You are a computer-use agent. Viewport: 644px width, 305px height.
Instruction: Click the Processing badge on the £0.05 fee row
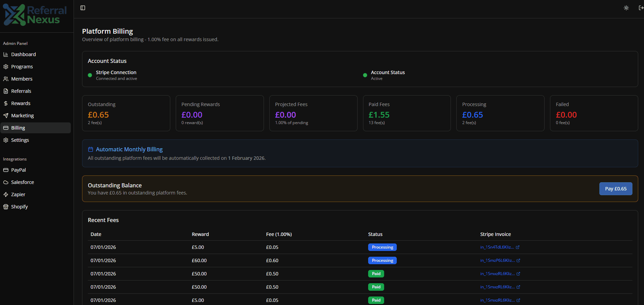click(x=382, y=247)
